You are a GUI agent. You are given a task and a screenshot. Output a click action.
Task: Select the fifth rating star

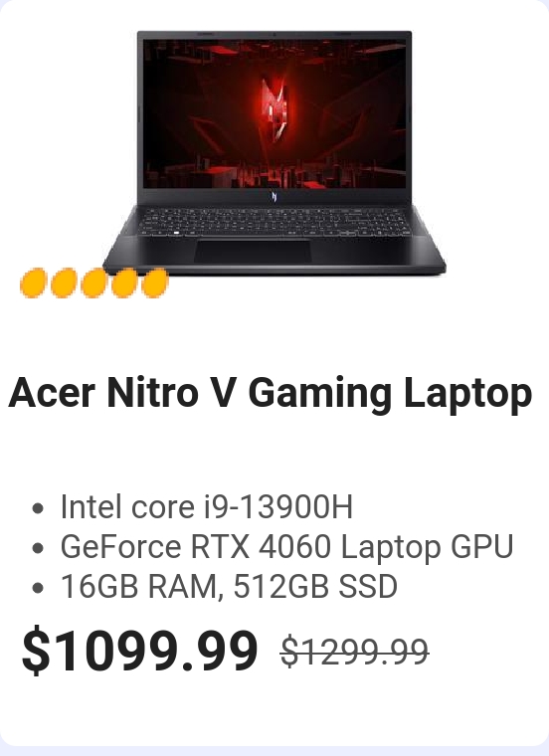[155, 283]
